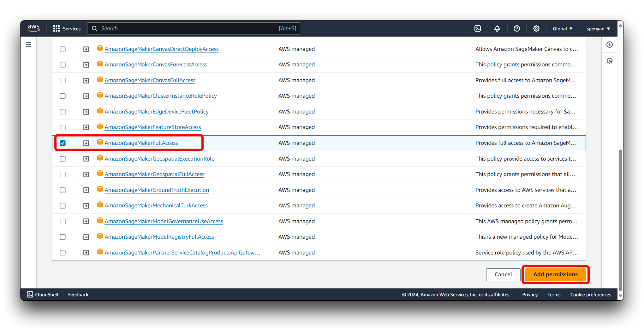Open the notifications bell
The image size is (644, 331).
click(497, 28)
